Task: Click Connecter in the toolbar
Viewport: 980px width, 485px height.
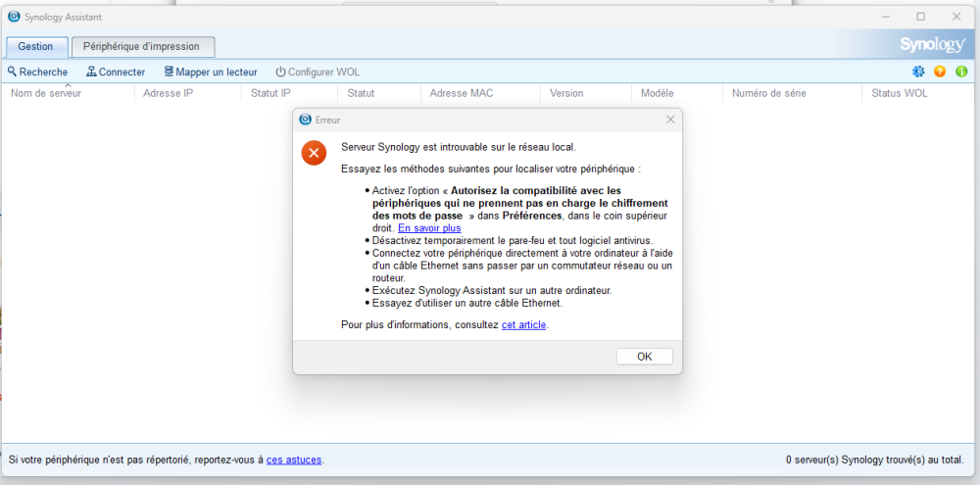Action: (x=116, y=72)
